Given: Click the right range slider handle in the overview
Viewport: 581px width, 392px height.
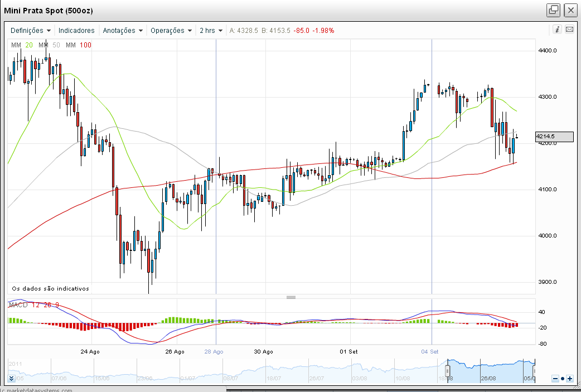Looking at the screenshot, I should pyautogui.click(x=534, y=370).
